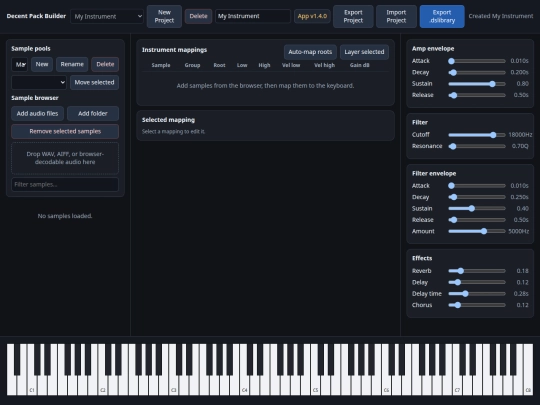540x405 pixels.
Task: Adjust the Filter envelope Attack slider
Action: pos(477,186)
